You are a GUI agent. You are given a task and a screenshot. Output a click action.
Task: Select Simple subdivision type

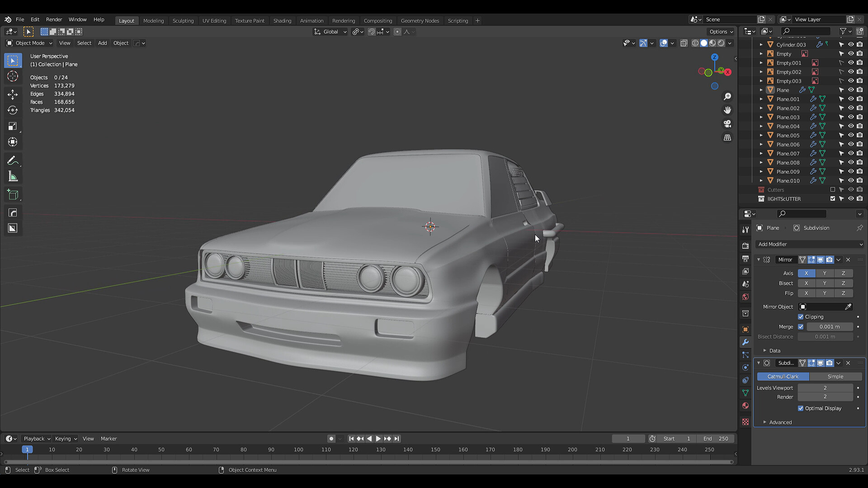tap(835, 376)
